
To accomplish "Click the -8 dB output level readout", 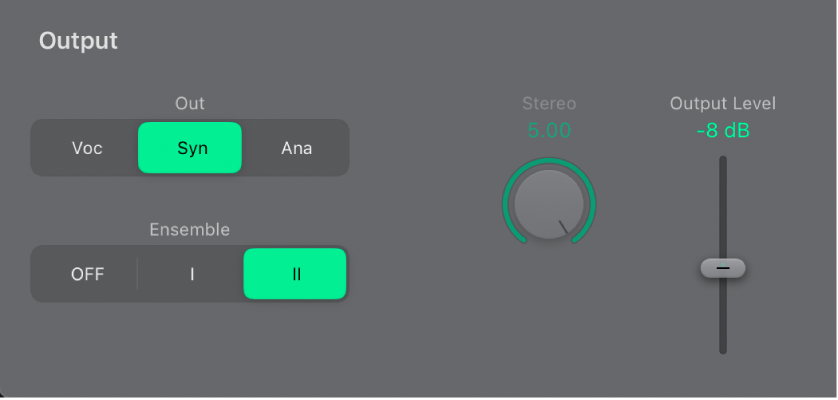I will 723,131.
